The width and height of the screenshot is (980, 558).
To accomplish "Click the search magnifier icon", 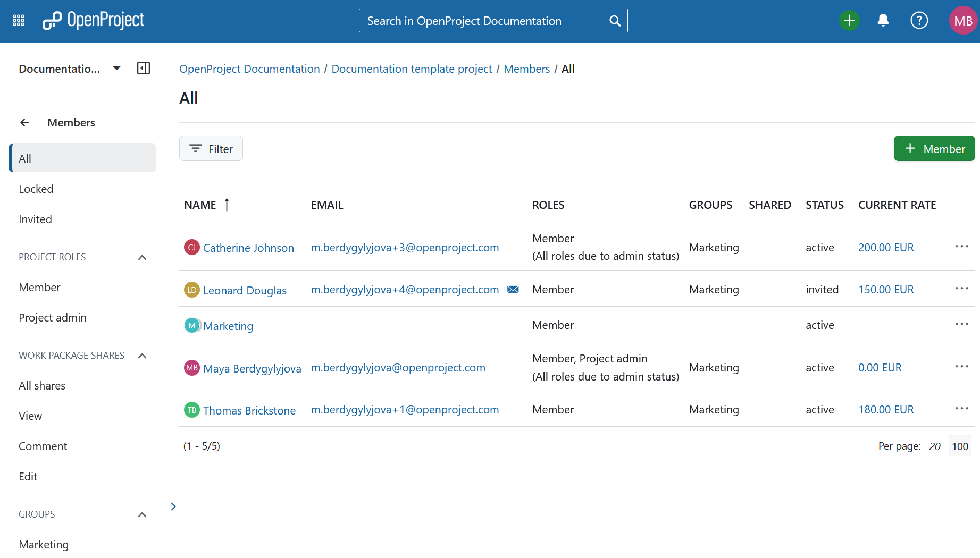I will (615, 20).
